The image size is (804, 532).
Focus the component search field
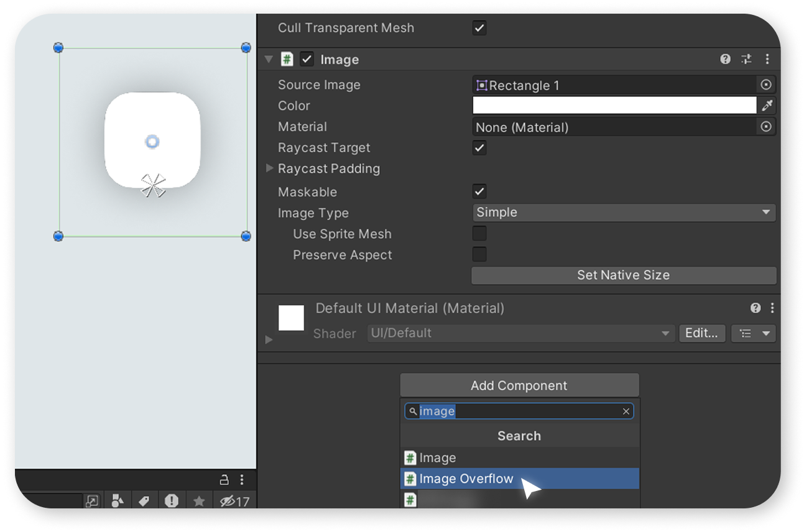coord(519,411)
